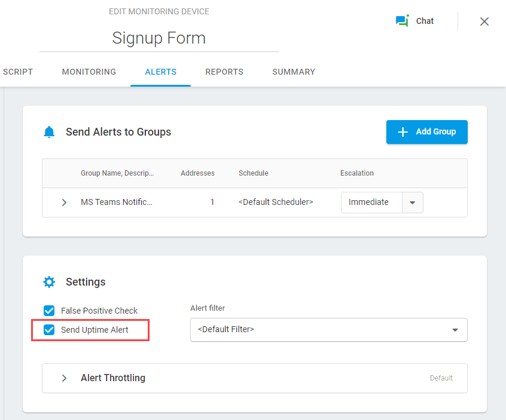Click the Chat speech bubble icon

pyautogui.click(x=402, y=21)
